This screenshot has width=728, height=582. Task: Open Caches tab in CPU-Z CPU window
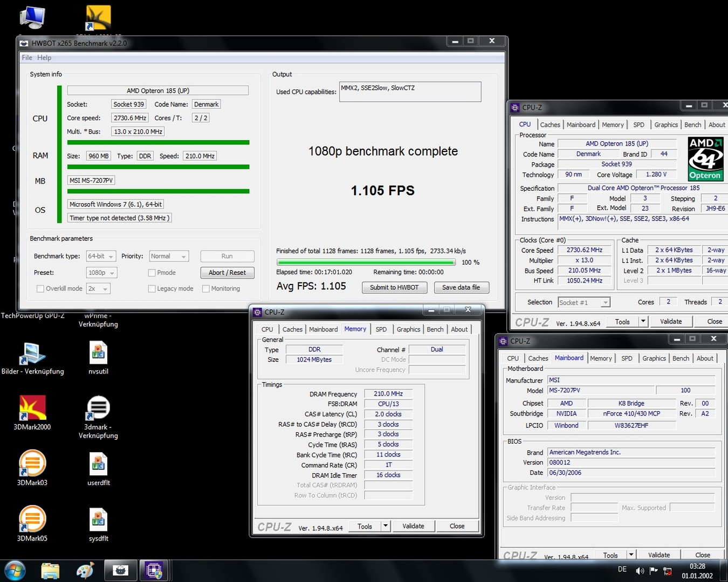click(x=550, y=124)
